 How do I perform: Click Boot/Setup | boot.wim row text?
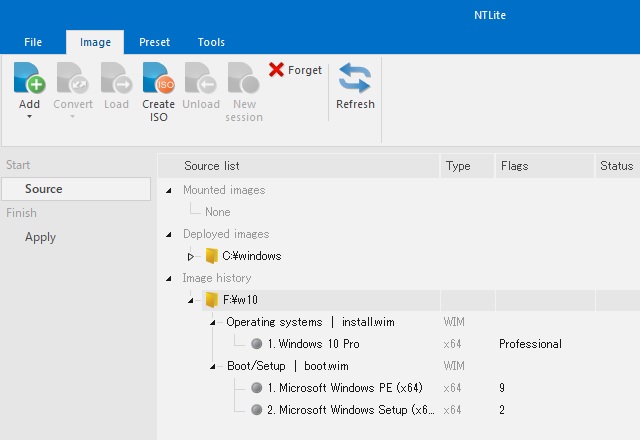pyautogui.click(x=288, y=366)
